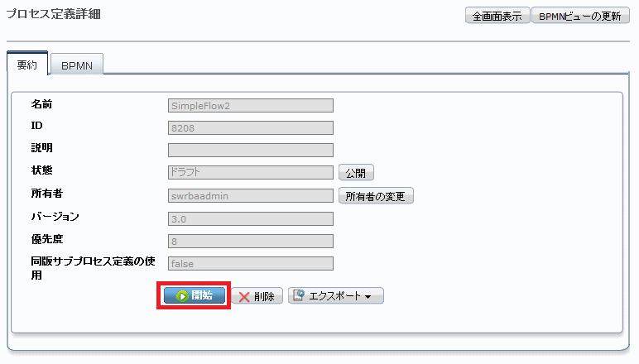Click the 優先度 label
639x364 pixels.
tap(47, 239)
